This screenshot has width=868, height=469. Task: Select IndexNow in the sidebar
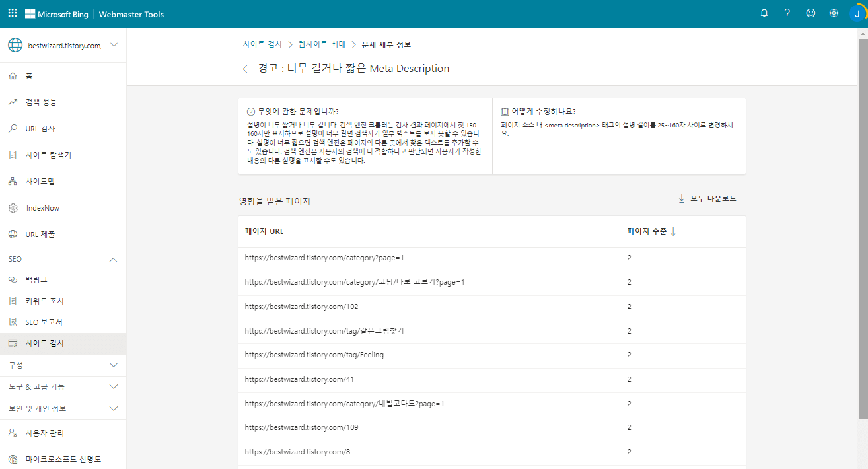pos(44,207)
